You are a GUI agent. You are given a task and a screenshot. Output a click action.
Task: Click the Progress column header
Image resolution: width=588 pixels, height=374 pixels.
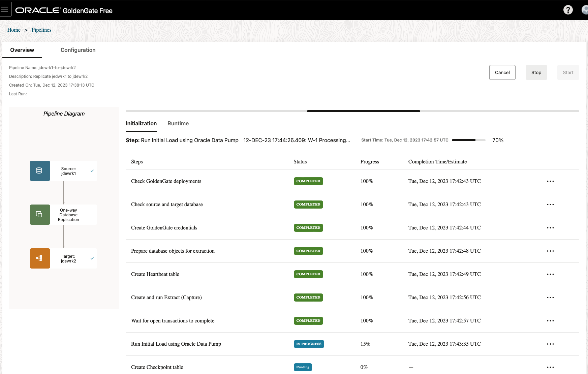coord(370,162)
